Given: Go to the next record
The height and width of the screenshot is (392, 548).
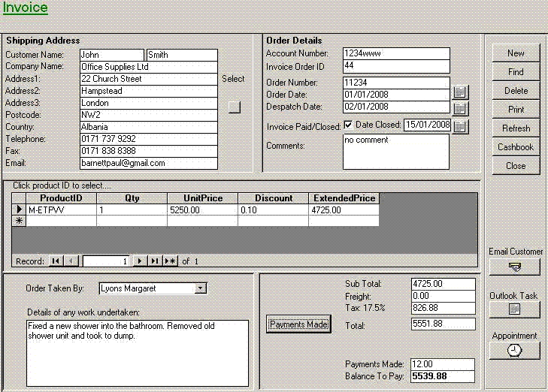Looking at the screenshot, I should 140,261.
